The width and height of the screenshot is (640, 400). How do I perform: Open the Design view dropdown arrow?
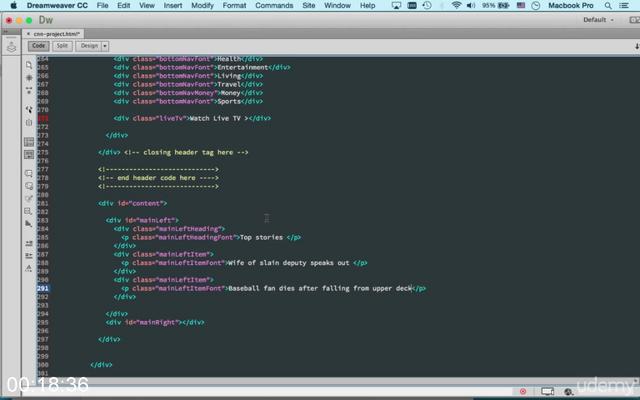coord(105,46)
